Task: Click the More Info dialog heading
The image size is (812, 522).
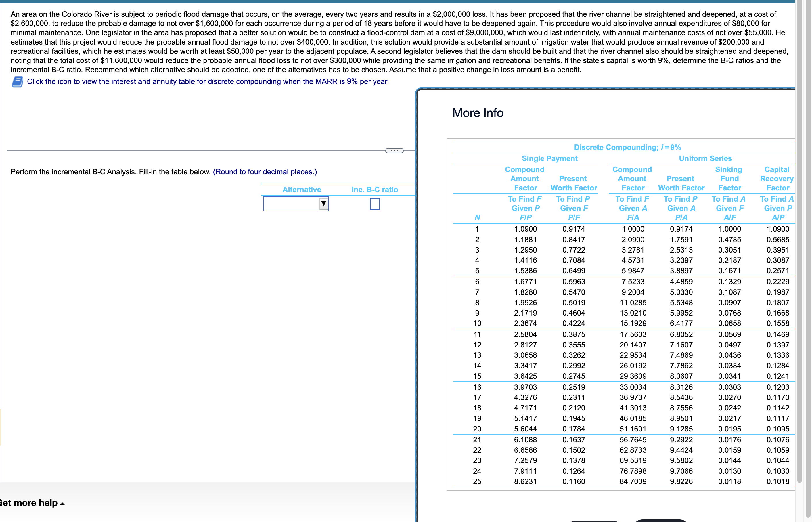Action: [x=478, y=113]
